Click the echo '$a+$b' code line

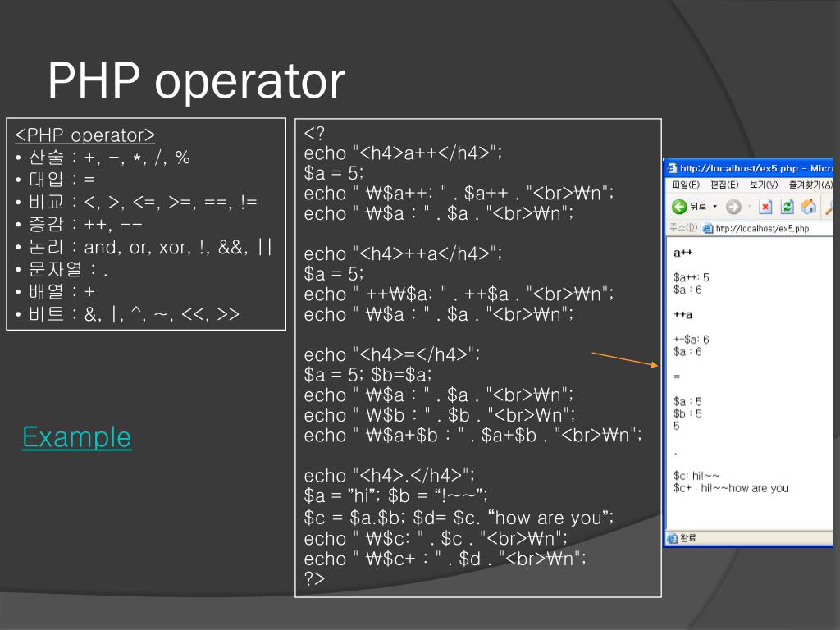pyautogui.click(x=472, y=436)
